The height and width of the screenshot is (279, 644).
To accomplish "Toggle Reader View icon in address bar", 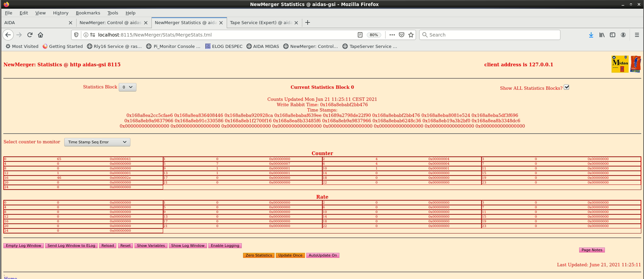I will [x=360, y=35].
